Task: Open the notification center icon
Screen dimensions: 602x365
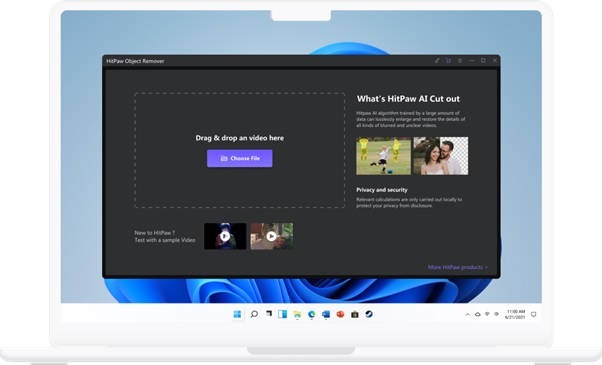Action: click(533, 314)
